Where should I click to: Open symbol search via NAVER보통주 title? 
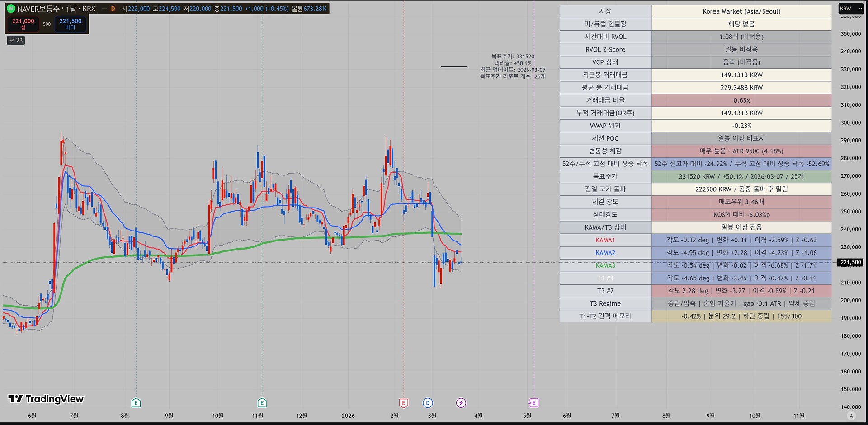[56, 9]
